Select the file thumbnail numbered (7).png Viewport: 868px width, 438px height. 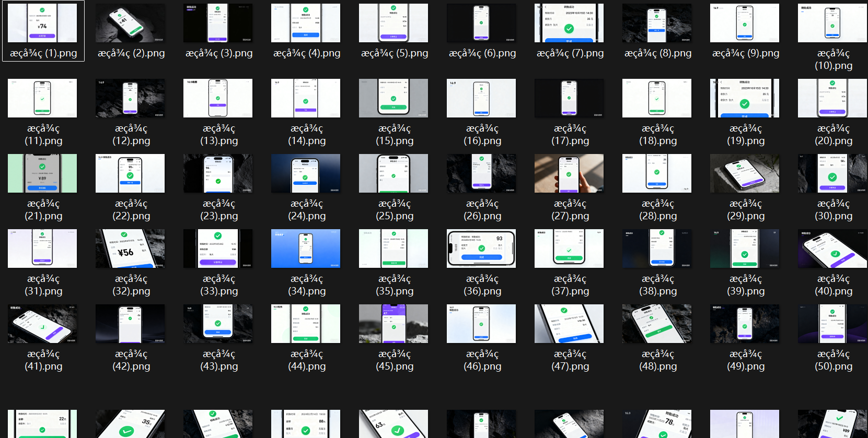(569, 23)
